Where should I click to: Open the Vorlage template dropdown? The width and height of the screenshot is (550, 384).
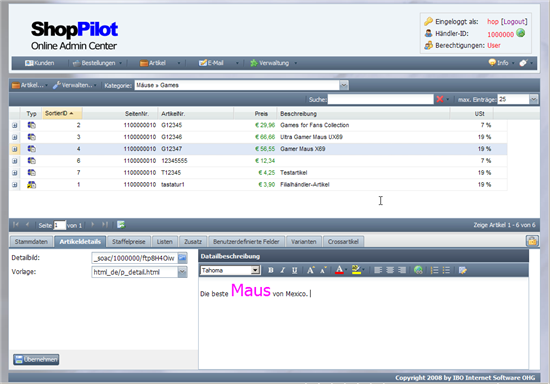click(182, 272)
